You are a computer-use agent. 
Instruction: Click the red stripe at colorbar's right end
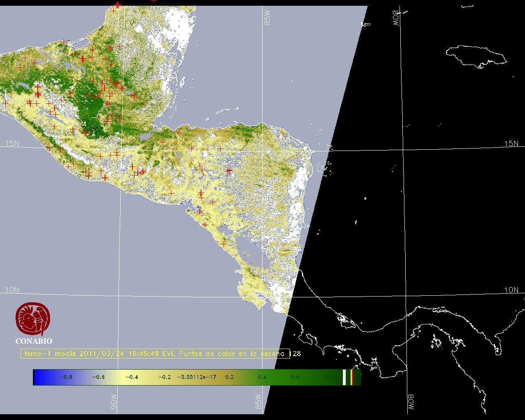click(352, 377)
